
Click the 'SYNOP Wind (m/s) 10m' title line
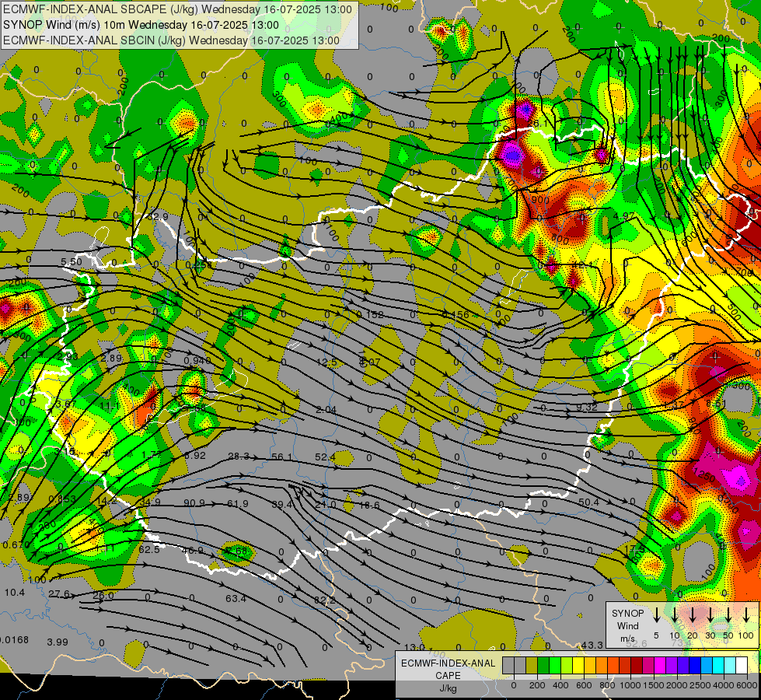[141, 25]
